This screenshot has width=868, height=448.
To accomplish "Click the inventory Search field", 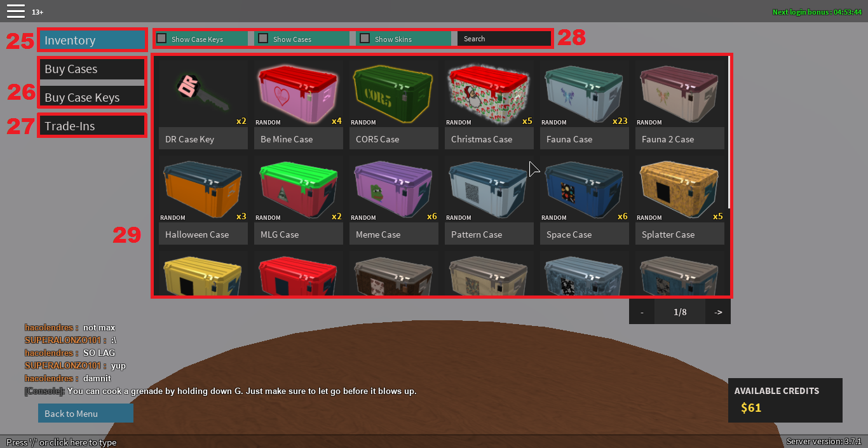I will coord(504,39).
